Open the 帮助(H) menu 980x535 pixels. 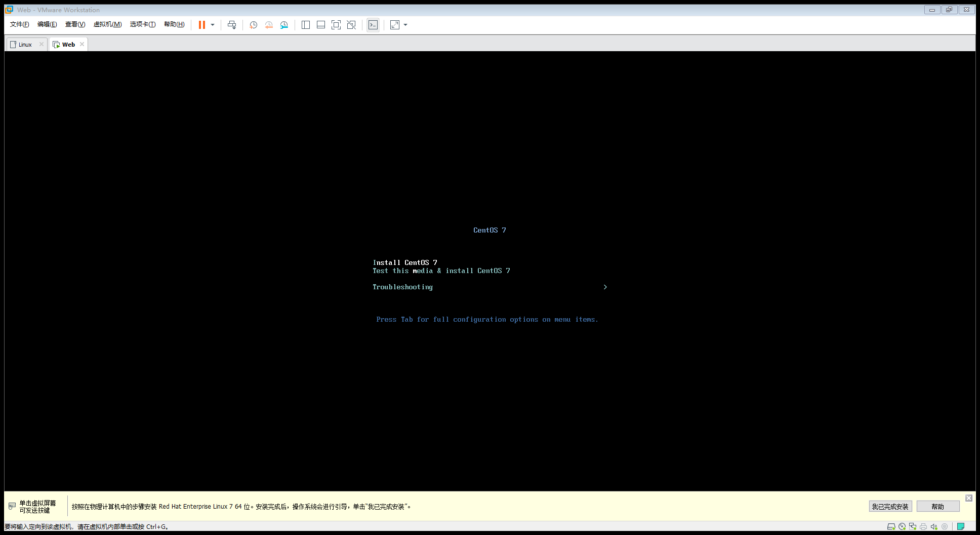tap(174, 24)
